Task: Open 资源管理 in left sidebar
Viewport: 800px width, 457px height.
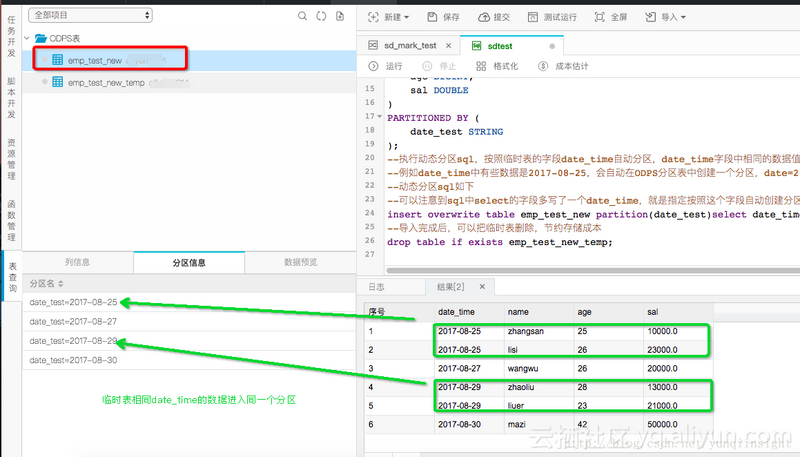Action: [x=11, y=159]
